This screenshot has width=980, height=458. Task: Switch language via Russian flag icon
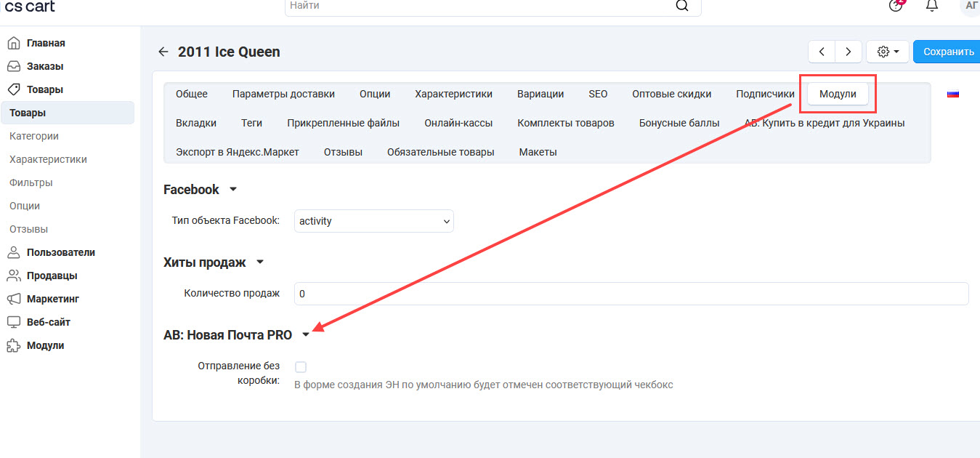click(x=952, y=94)
